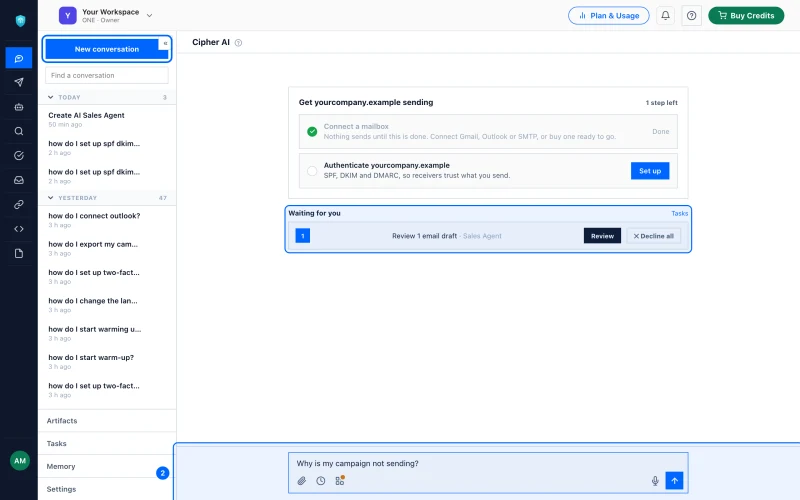Open the Tasks link in Waiting for you
The image size is (800, 500).
[x=679, y=213]
